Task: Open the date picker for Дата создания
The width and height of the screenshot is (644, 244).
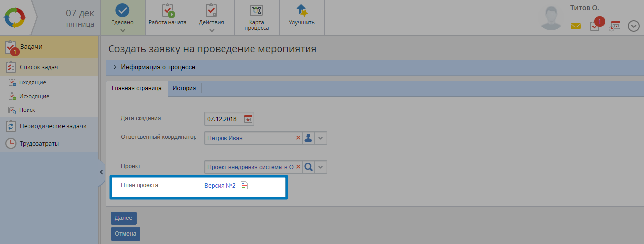Action: pyautogui.click(x=248, y=119)
